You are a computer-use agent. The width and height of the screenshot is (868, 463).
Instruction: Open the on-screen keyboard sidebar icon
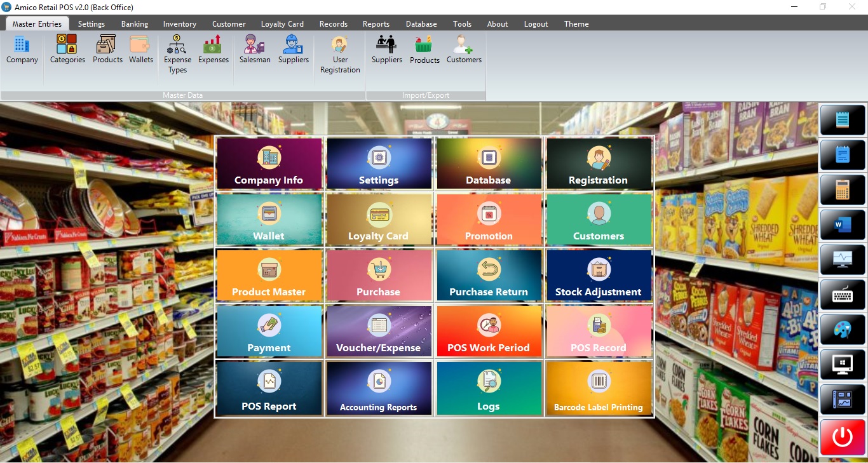click(x=843, y=295)
